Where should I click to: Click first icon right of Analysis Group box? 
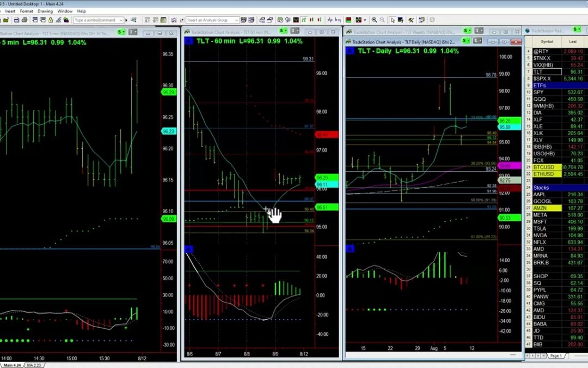tap(243, 20)
